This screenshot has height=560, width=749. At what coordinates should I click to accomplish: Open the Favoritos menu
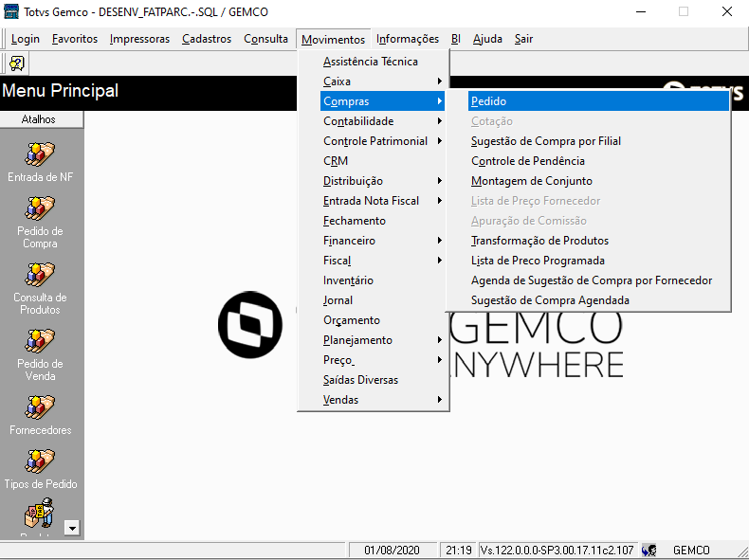pyautogui.click(x=75, y=39)
